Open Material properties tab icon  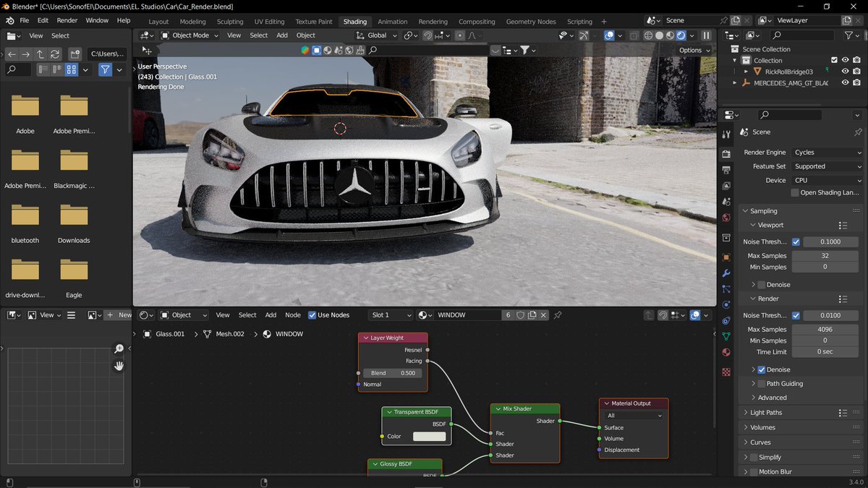pyautogui.click(x=726, y=352)
